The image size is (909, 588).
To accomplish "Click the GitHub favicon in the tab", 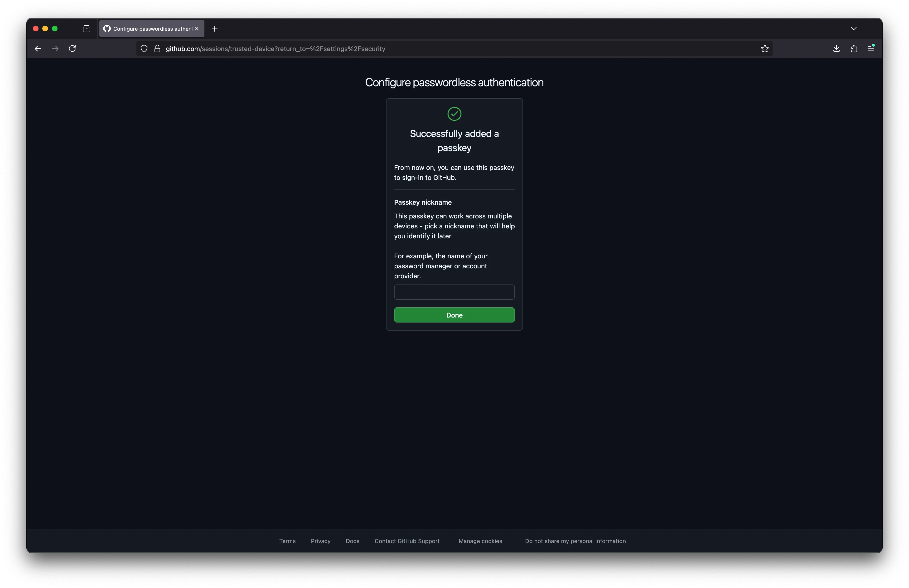I will point(107,29).
